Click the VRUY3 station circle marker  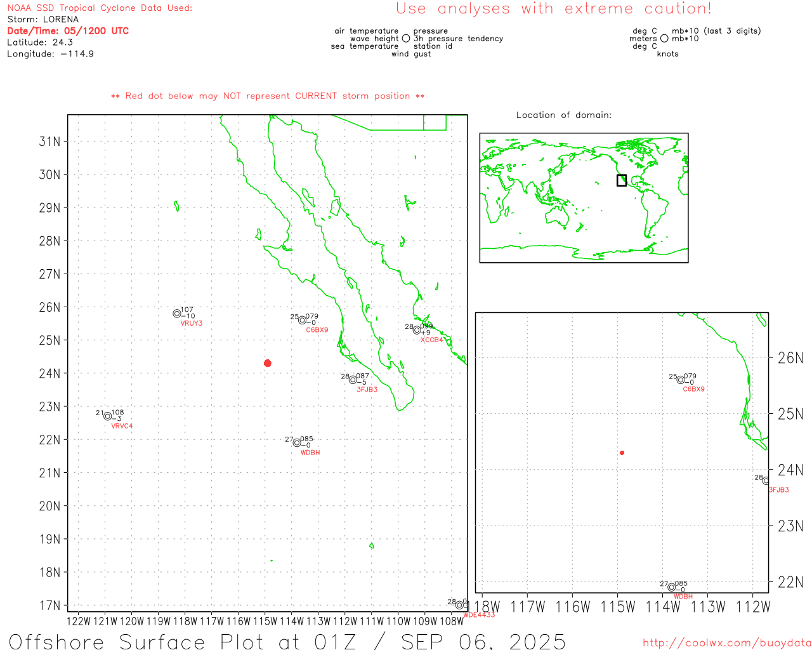(x=177, y=314)
